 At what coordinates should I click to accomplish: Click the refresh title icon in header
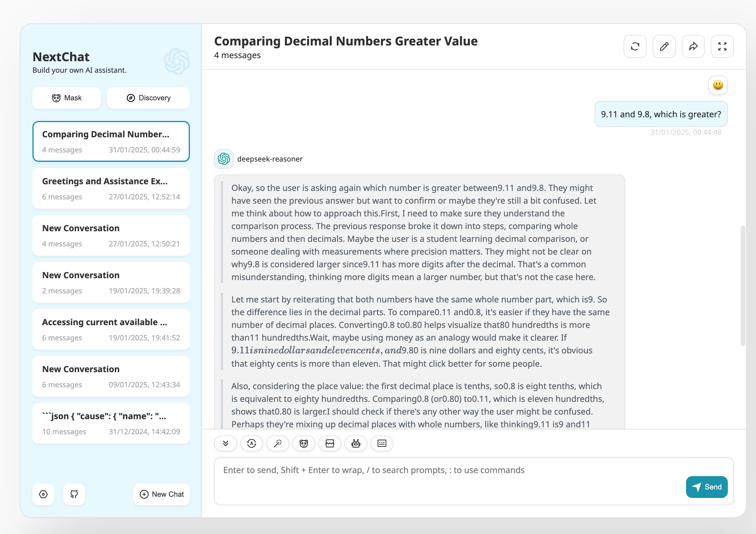click(x=635, y=46)
